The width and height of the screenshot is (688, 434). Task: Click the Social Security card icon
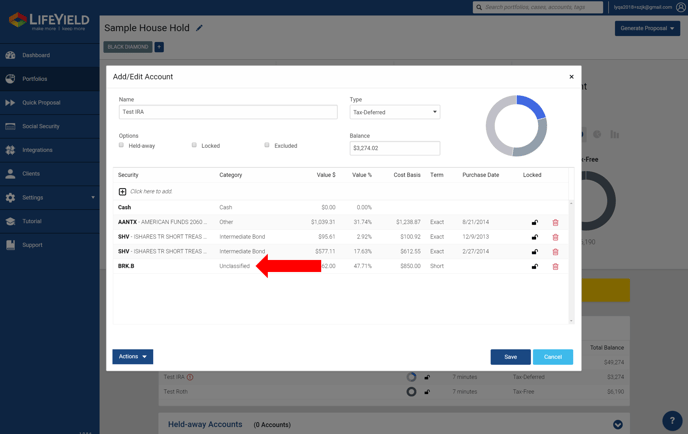tap(10, 126)
